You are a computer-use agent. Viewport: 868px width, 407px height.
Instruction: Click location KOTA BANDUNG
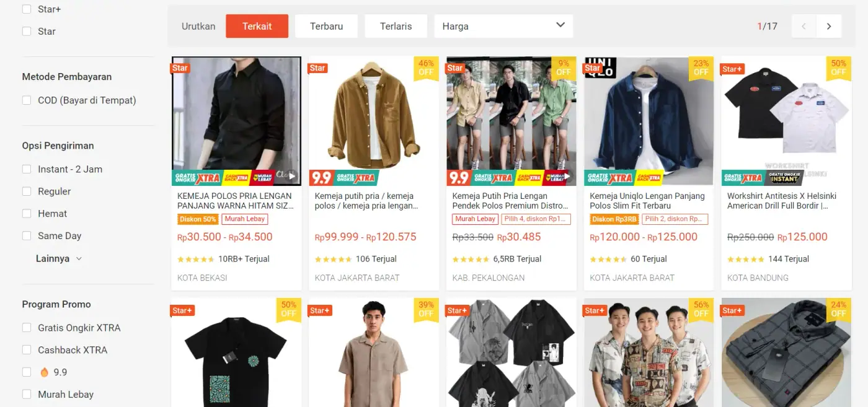tap(758, 278)
